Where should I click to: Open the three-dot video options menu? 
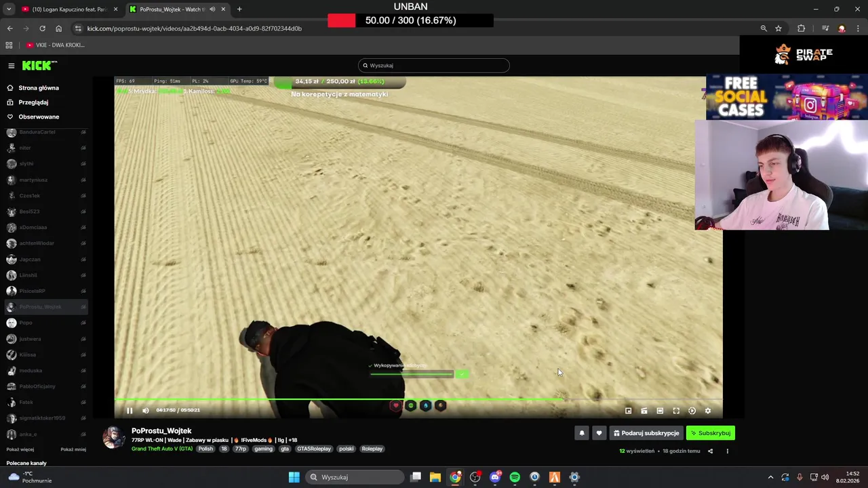pyautogui.click(x=728, y=451)
